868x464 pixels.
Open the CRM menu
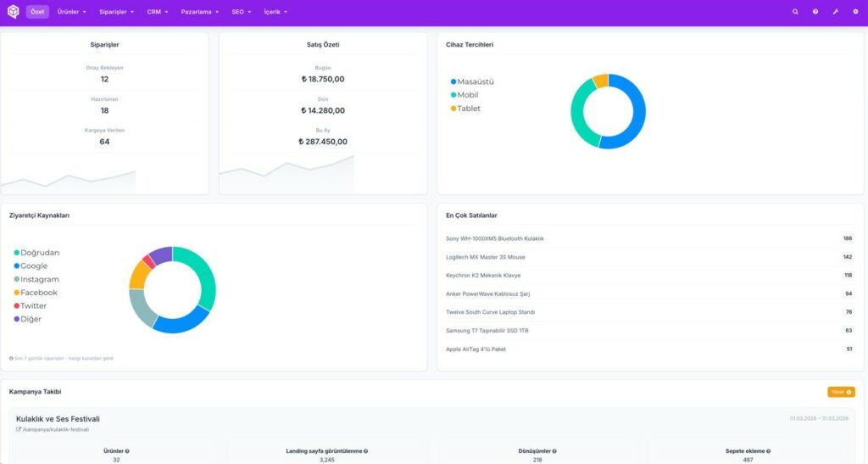[x=157, y=12]
